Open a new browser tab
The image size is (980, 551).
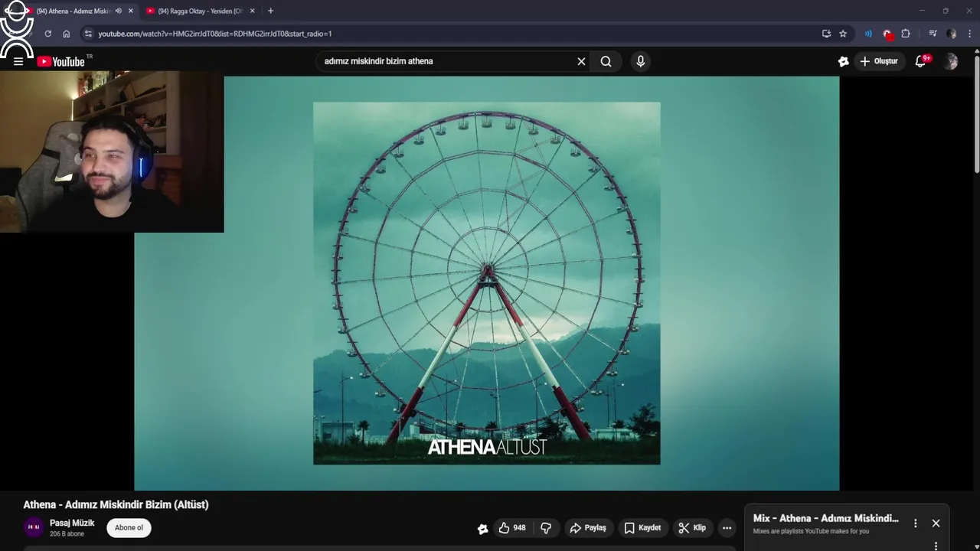point(270,11)
